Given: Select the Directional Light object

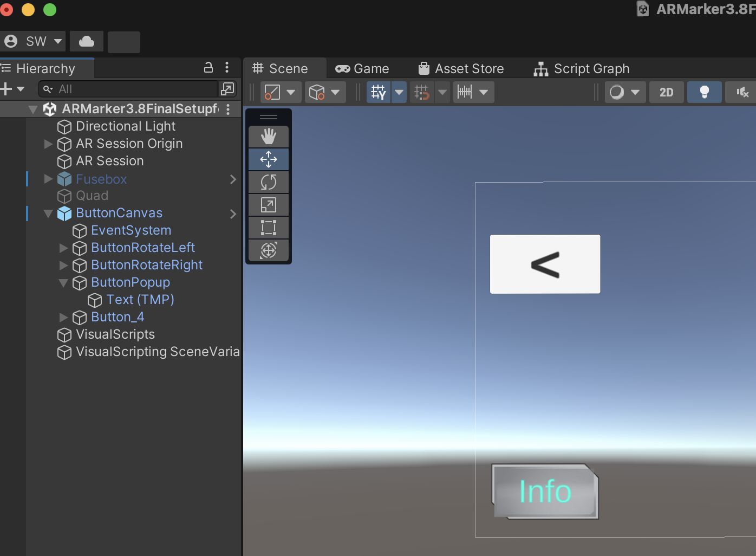Looking at the screenshot, I should pos(126,126).
